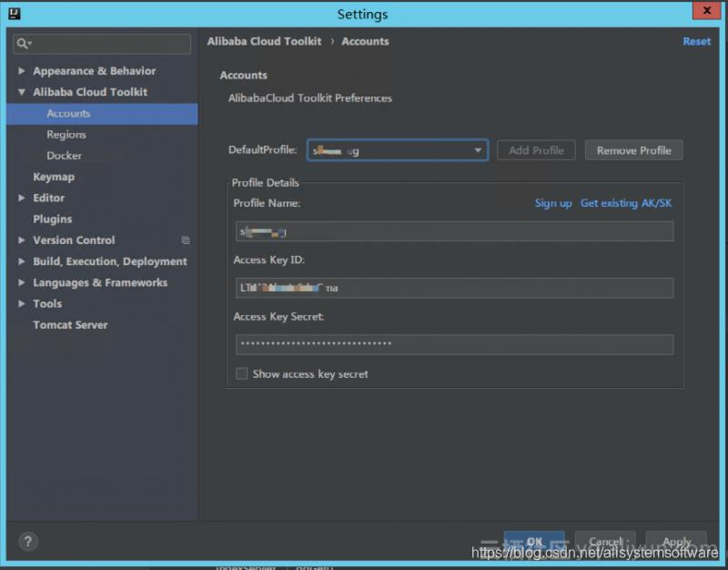
Task: Select Docker under Alibaba Cloud Toolkit
Action: click(64, 156)
